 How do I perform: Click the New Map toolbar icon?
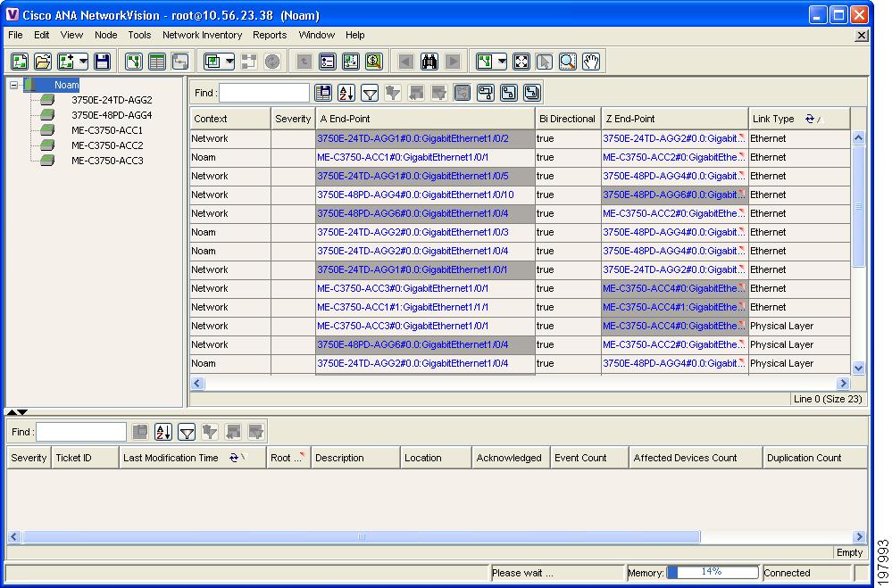pyautogui.click(x=20, y=62)
